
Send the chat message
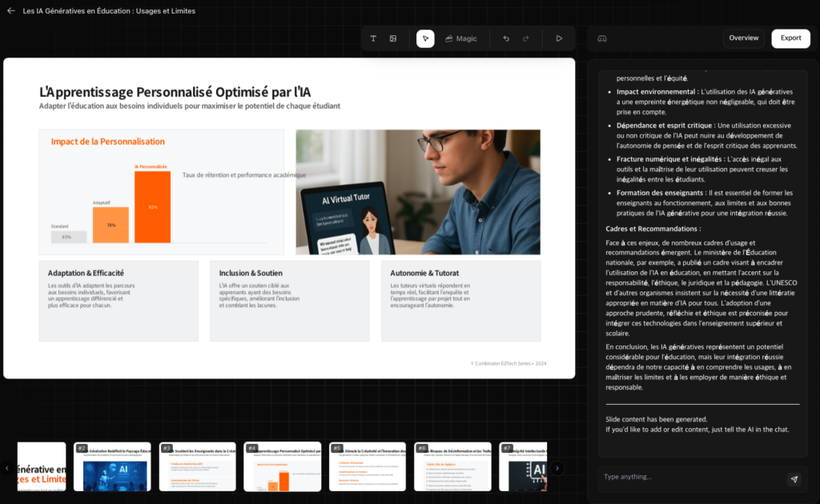(x=794, y=479)
